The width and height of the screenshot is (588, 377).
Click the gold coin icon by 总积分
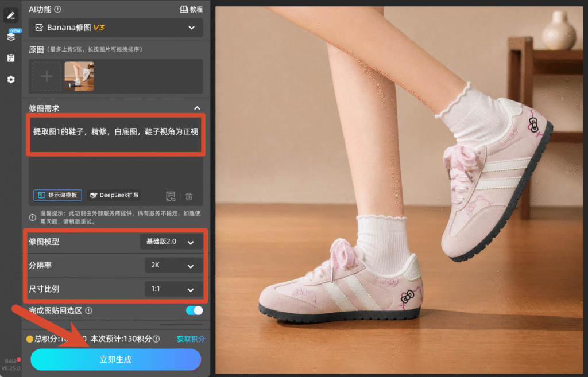tap(30, 339)
